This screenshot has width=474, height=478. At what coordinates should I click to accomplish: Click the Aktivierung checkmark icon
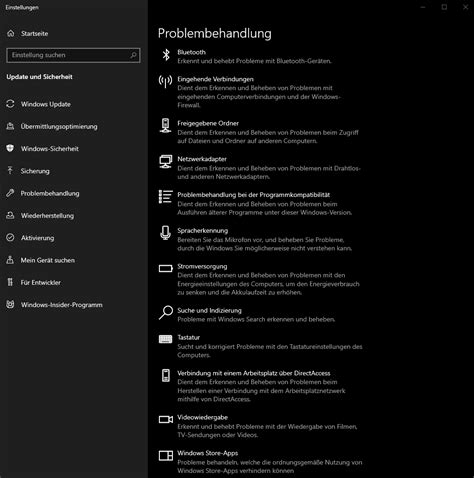pos(10,238)
